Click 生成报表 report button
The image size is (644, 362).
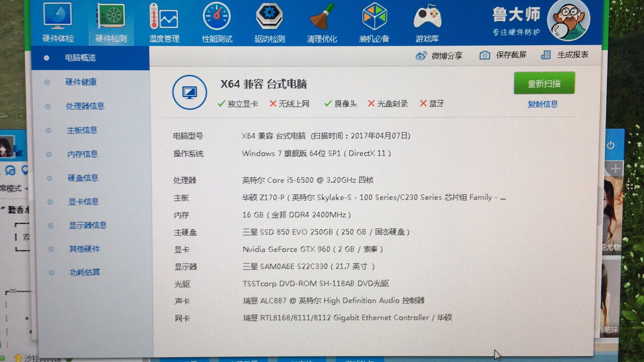click(x=565, y=55)
